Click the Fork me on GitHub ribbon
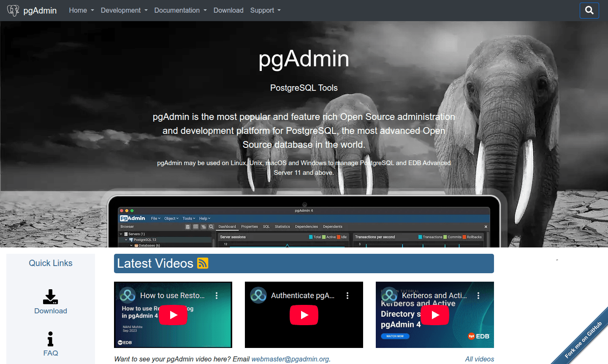The image size is (608, 364). tap(583, 338)
